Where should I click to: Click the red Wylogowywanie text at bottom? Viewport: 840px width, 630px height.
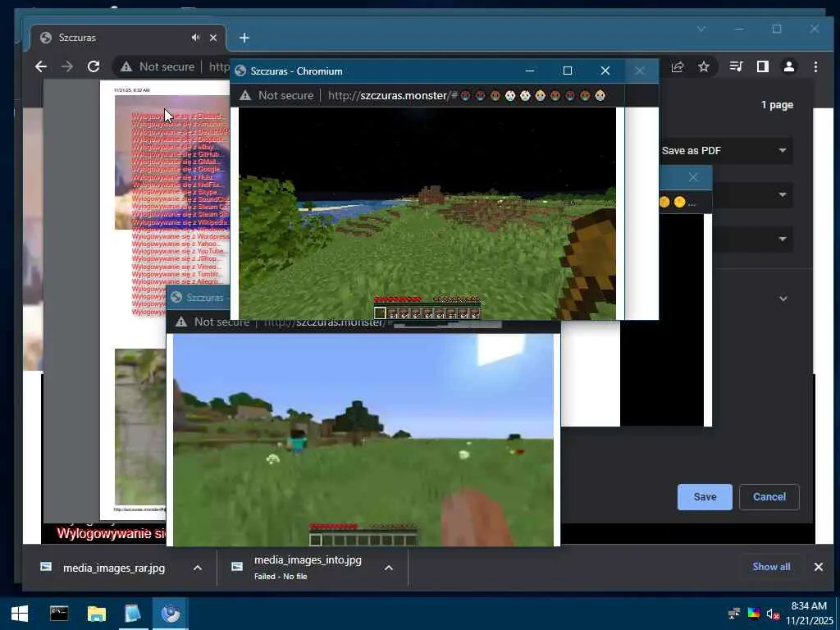112,533
